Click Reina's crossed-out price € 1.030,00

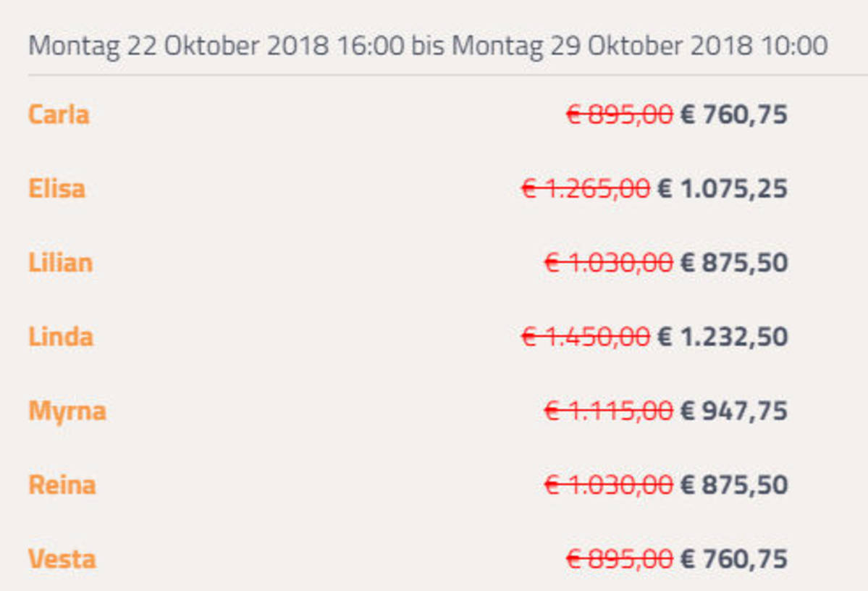[608, 485]
